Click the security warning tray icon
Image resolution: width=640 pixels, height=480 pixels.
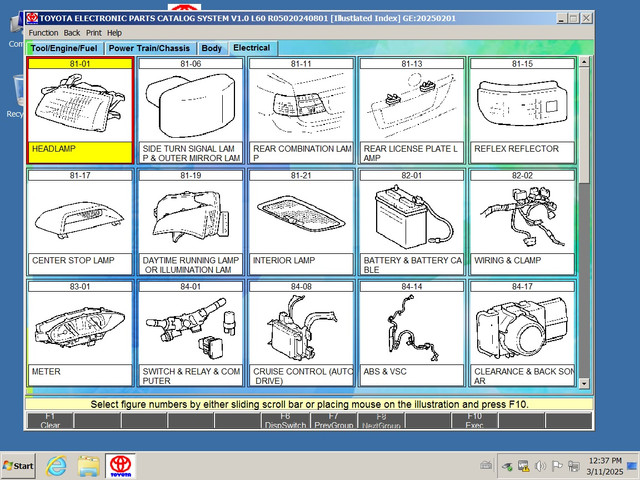point(523,466)
